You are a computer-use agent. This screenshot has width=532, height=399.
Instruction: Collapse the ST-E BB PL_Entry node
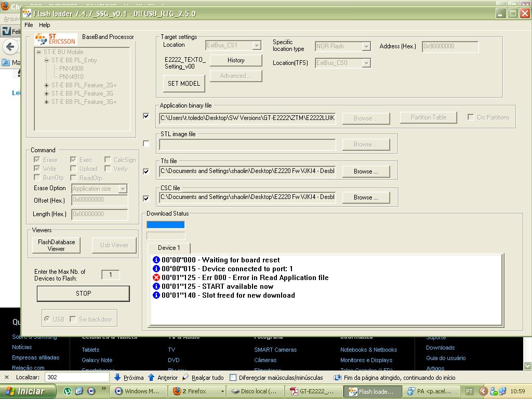tap(46, 60)
